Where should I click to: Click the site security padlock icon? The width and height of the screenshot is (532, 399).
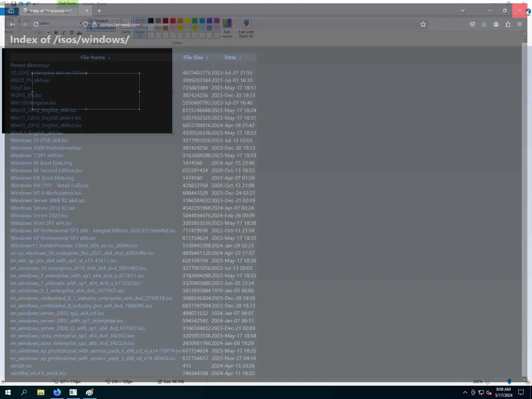(94, 24)
